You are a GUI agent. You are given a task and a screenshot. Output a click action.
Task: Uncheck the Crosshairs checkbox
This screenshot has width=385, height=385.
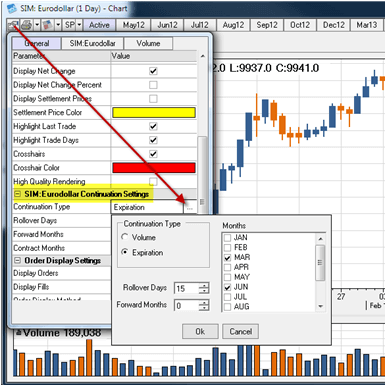[x=153, y=154]
